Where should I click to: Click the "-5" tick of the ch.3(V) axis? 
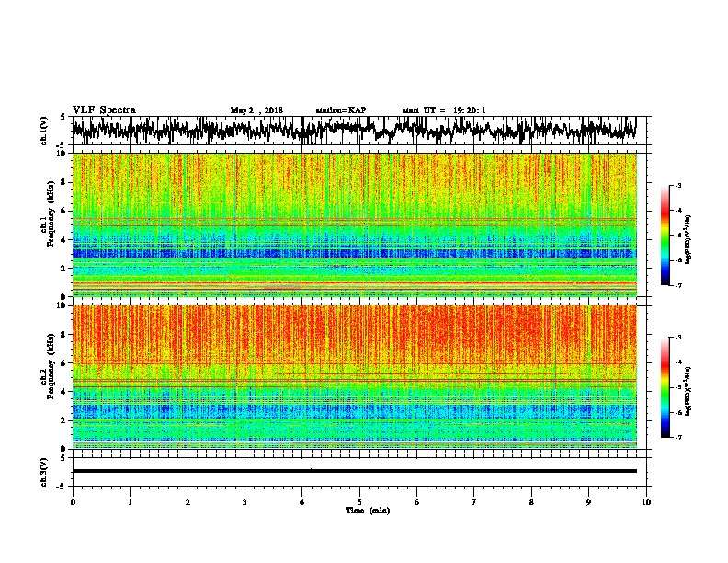(x=62, y=487)
